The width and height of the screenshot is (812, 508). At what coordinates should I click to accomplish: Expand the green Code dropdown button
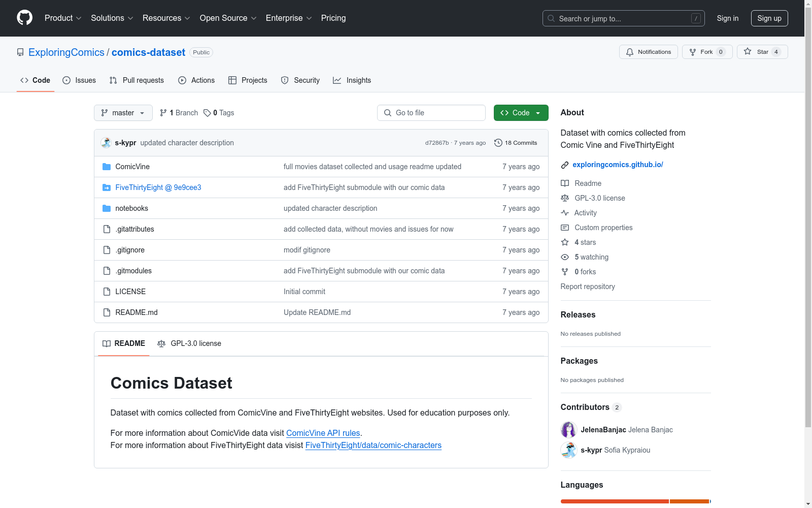pos(521,113)
